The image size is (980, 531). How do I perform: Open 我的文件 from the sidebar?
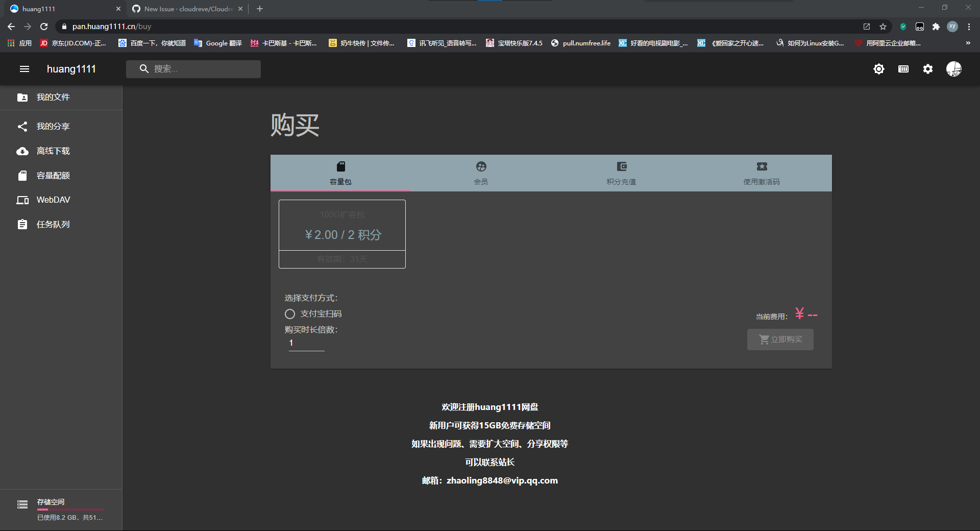click(x=54, y=97)
